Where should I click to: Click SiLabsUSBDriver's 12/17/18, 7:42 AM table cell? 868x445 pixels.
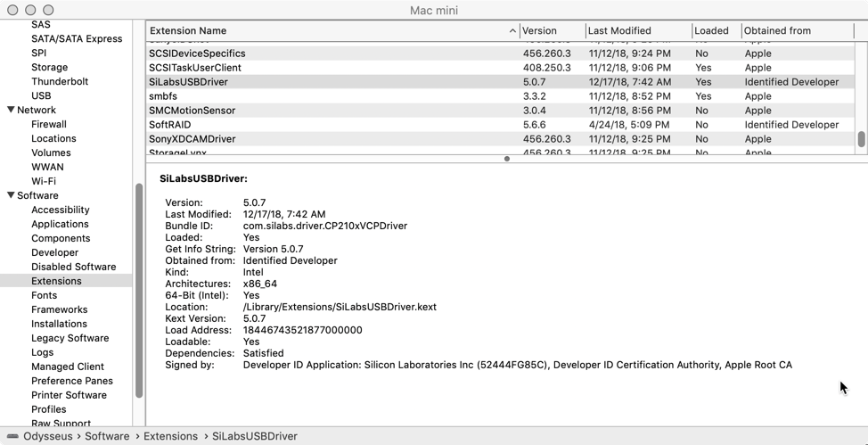(x=630, y=82)
